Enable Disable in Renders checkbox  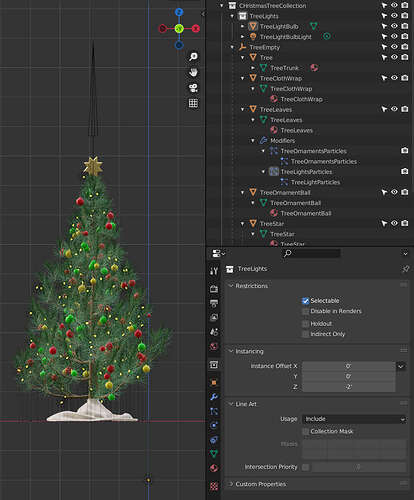pyautogui.click(x=305, y=311)
